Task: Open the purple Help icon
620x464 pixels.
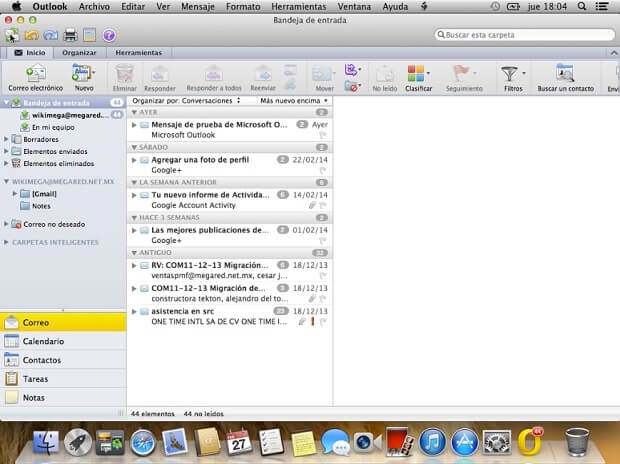Action: (109, 36)
